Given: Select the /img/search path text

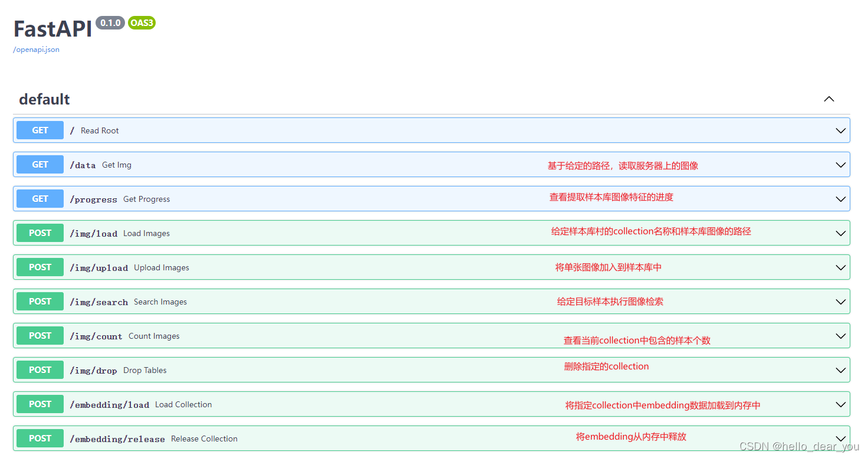Looking at the screenshot, I should pyautogui.click(x=98, y=302).
